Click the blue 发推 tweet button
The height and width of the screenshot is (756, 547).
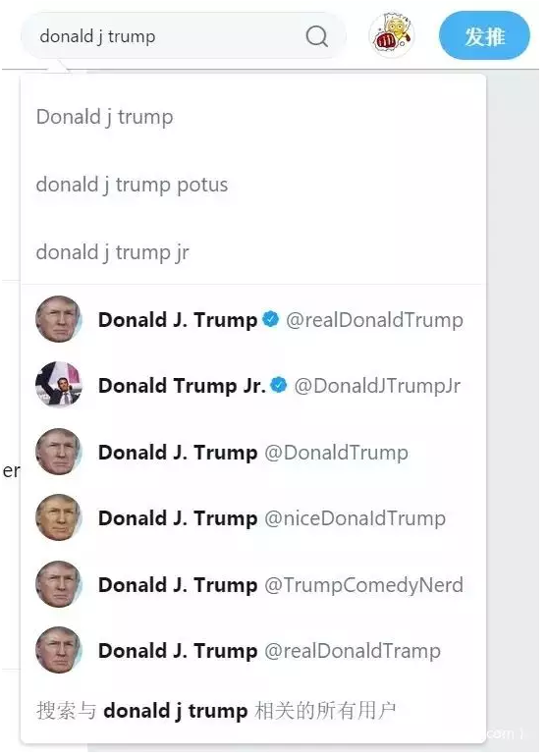pyautogui.click(x=484, y=35)
